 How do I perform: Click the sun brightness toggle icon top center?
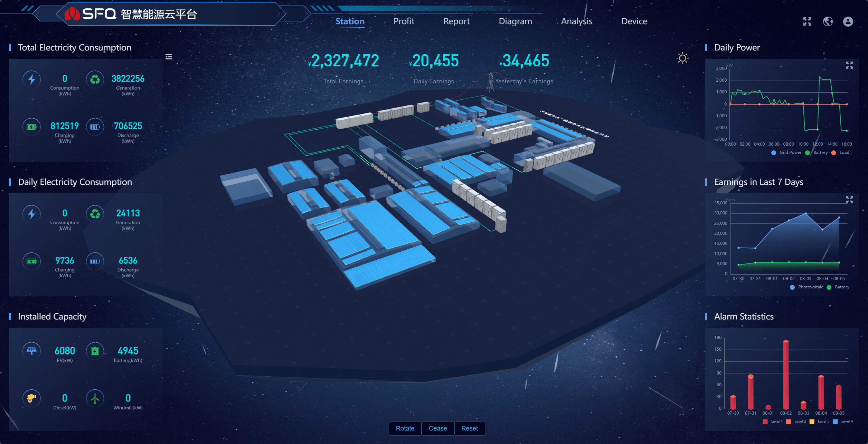[x=681, y=58]
